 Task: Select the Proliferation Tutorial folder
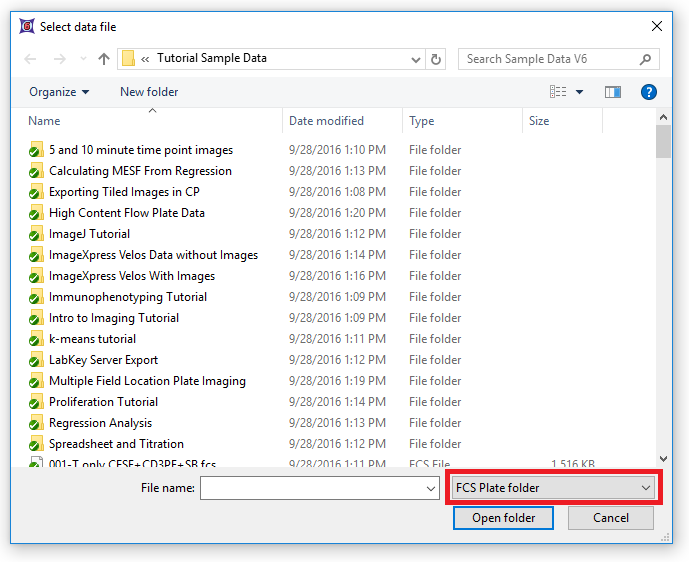pos(103,402)
